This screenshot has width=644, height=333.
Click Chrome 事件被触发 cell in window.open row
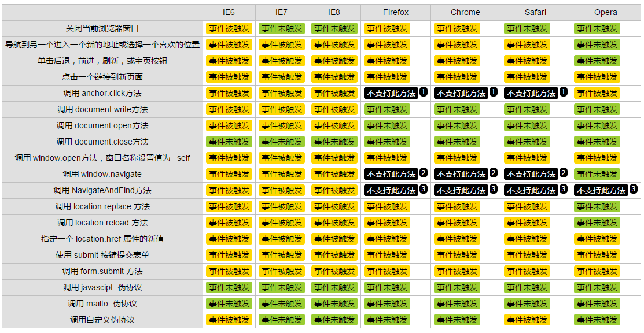(x=457, y=158)
